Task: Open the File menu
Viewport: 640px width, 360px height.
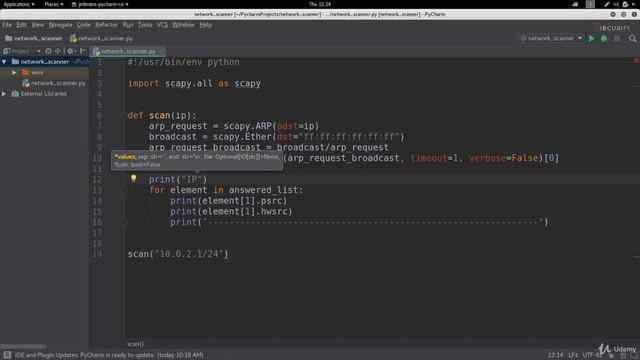Action: click(7, 25)
